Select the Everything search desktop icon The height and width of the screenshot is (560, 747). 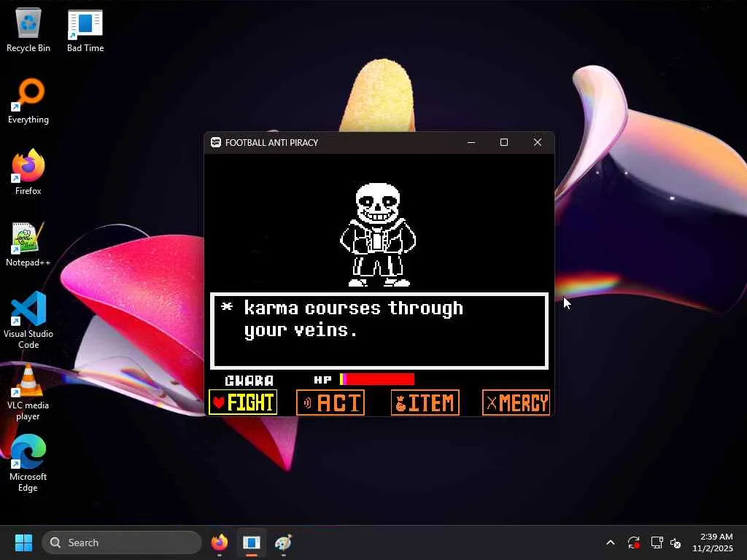click(x=28, y=101)
